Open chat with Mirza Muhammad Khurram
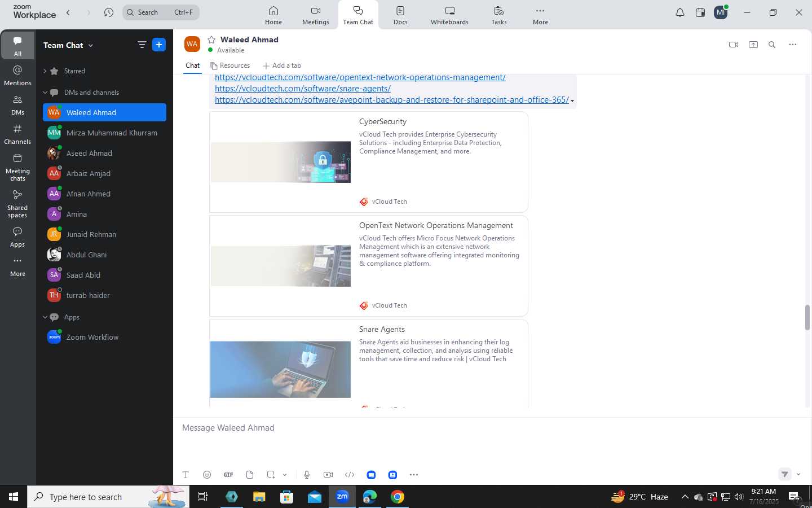 coord(104,133)
